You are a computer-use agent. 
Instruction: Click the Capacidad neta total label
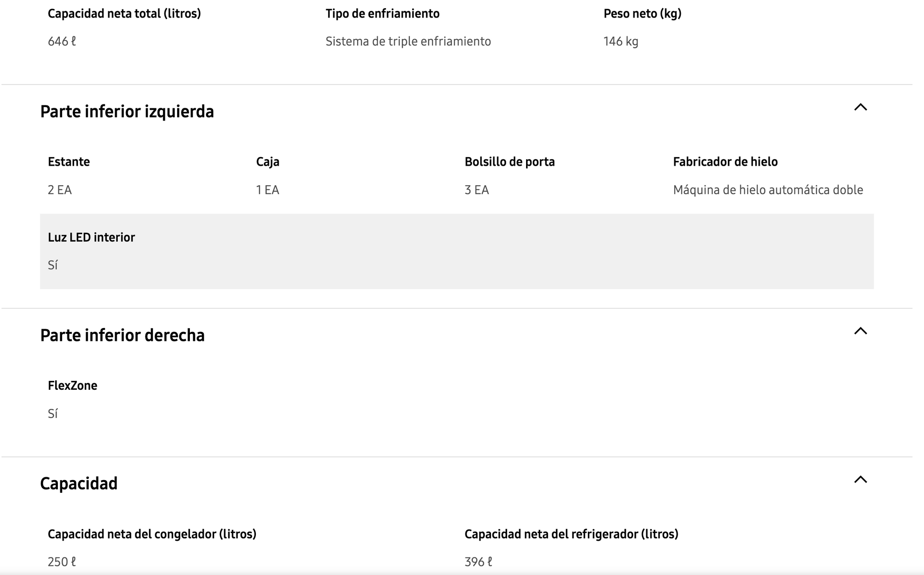[124, 14]
